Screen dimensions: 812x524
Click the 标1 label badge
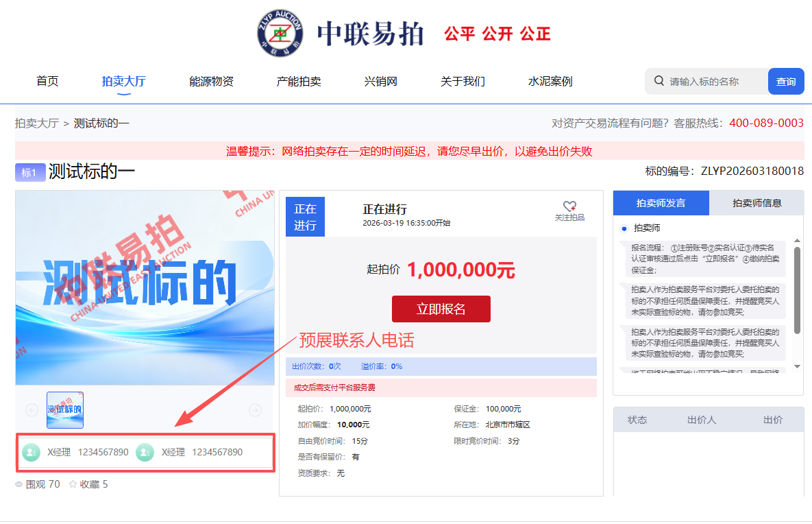[30, 173]
